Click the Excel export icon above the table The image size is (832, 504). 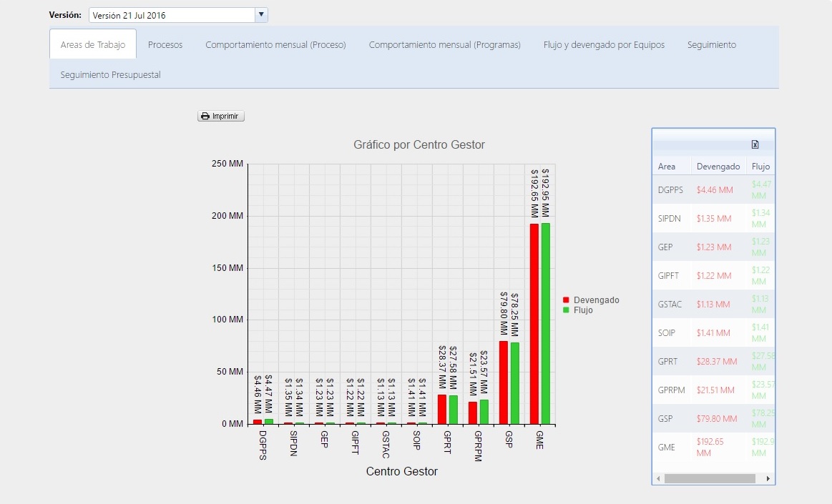pyautogui.click(x=755, y=144)
